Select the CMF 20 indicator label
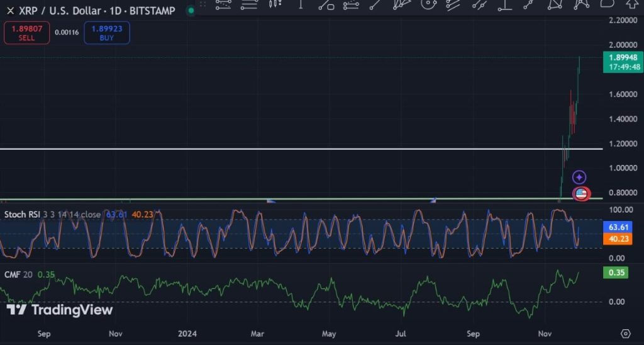The width and height of the screenshot is (644, 345). pos(18,274)
